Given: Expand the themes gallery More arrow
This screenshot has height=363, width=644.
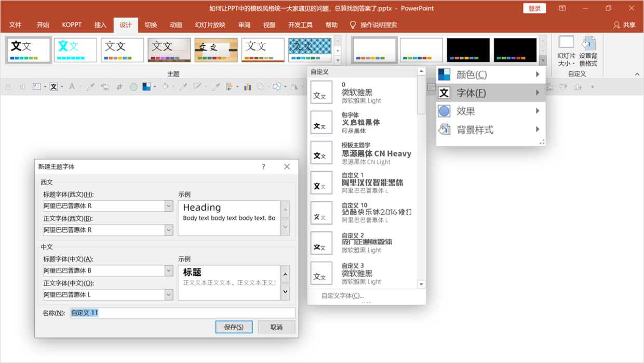Looking at the screenshot, I should (338, 59).
